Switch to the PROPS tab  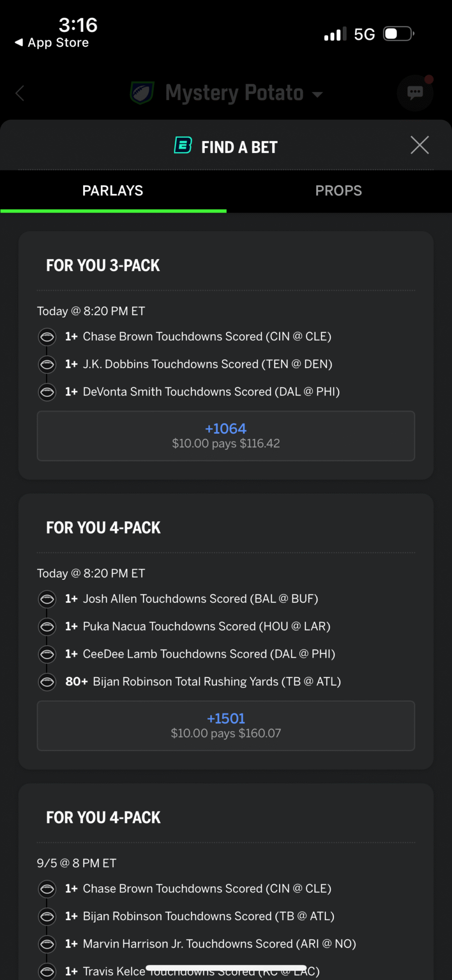tap(338, 191)
